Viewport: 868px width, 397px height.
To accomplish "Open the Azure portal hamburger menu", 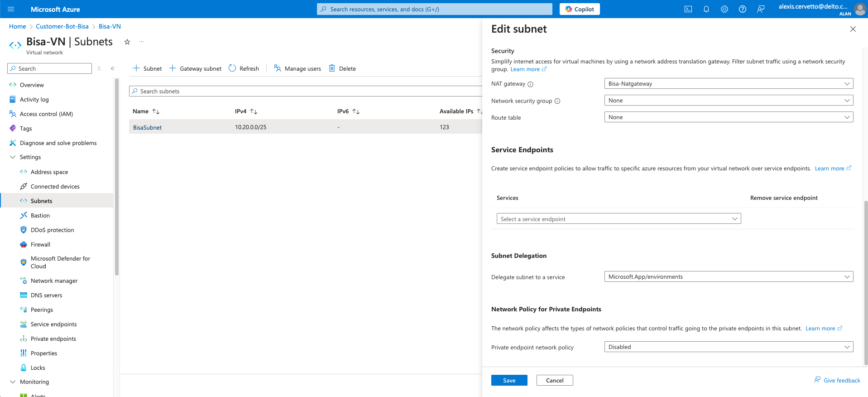I will pyautogui.click(x=11, y=9).
